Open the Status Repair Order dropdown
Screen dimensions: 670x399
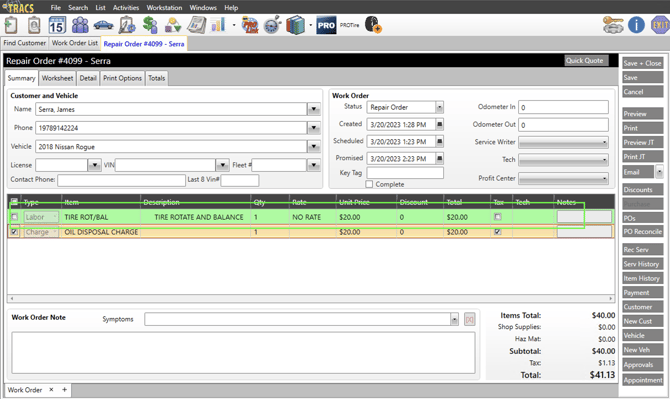[x=439, y=107]
